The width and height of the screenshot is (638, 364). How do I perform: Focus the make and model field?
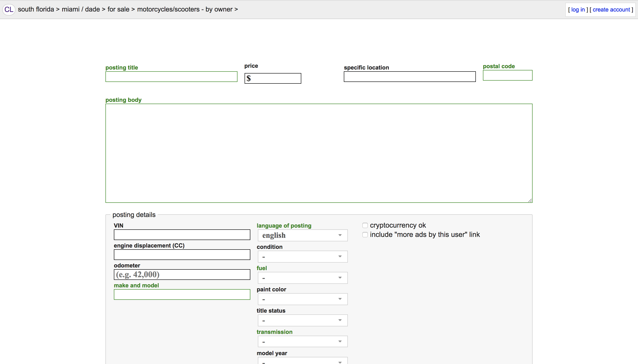click(x=182, y=294)
